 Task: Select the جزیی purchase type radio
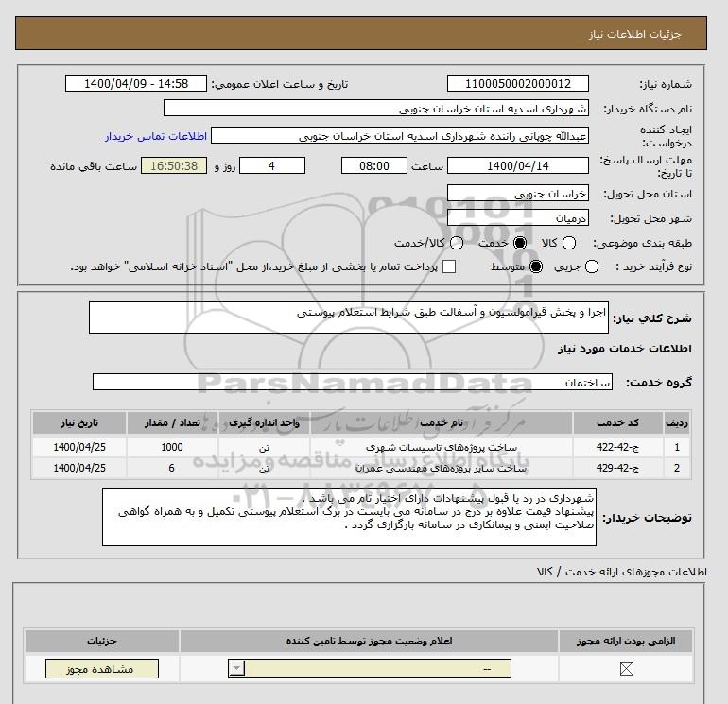[592, 266]
